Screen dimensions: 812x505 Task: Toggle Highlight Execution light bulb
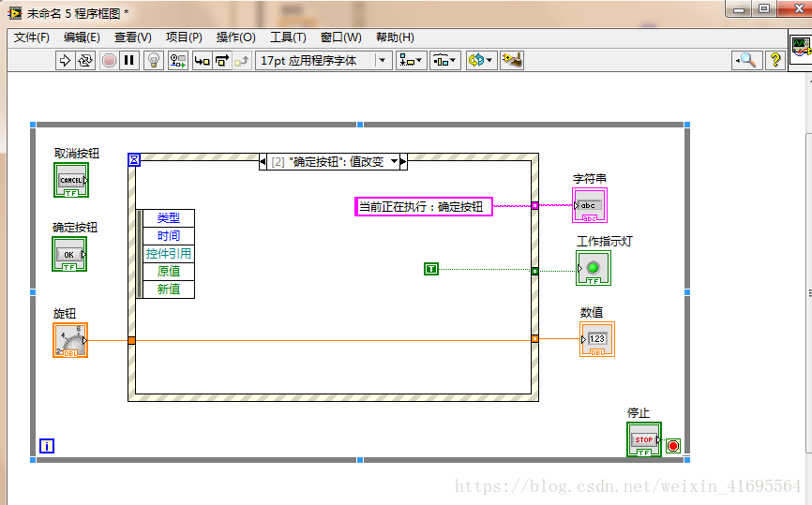coord(155,60)
